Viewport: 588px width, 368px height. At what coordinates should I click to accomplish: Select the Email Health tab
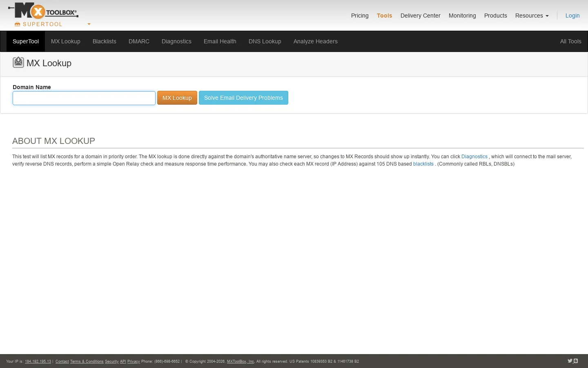220,41
